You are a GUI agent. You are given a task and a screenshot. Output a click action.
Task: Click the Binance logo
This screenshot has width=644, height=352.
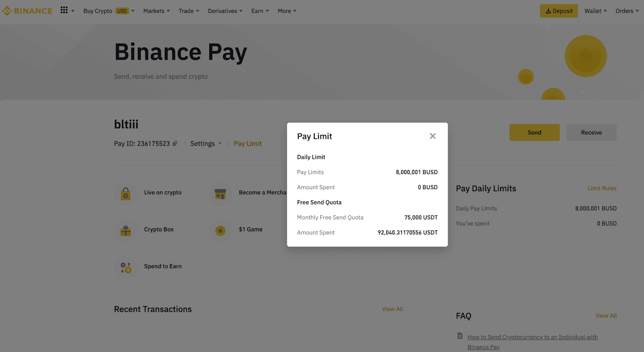click(27, 11)
